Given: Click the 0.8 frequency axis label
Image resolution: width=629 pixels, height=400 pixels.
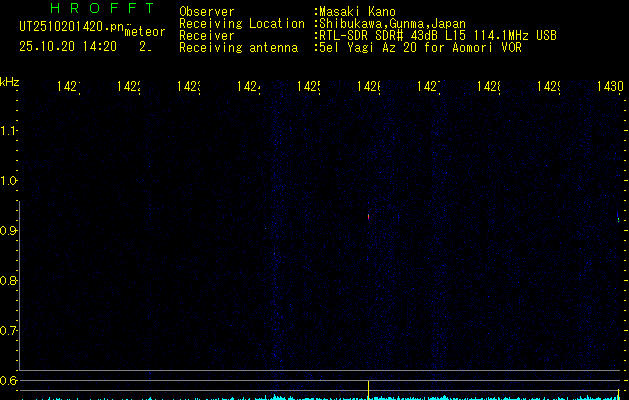Looking at the screenshot, I should (x=8, y=280).
